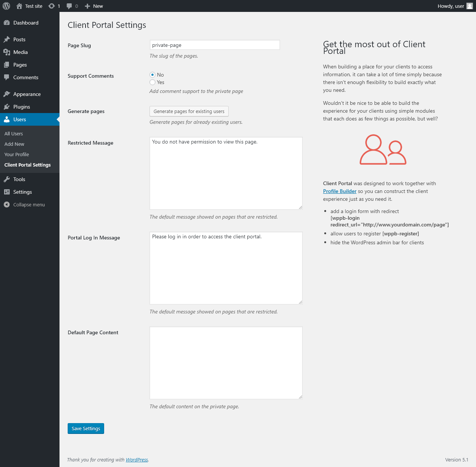This screenshot has width=476, height=467.
Task: Click 'The slug of the pages.' description
Action: (x=174, y=56)
